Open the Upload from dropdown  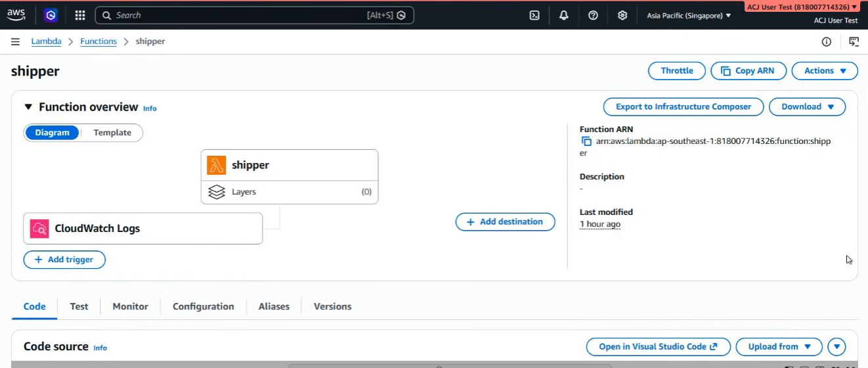[779, 346]
